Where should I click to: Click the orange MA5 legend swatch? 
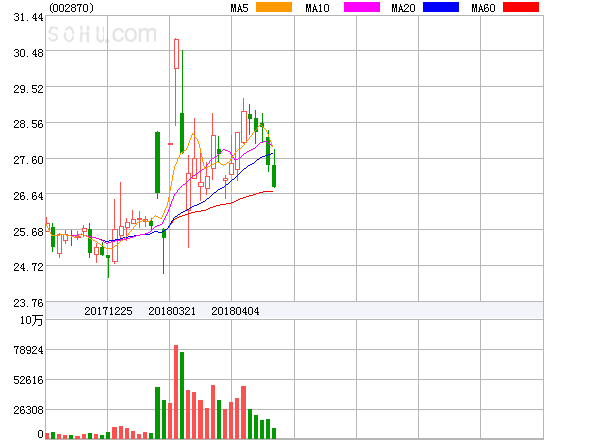(274, 7)
